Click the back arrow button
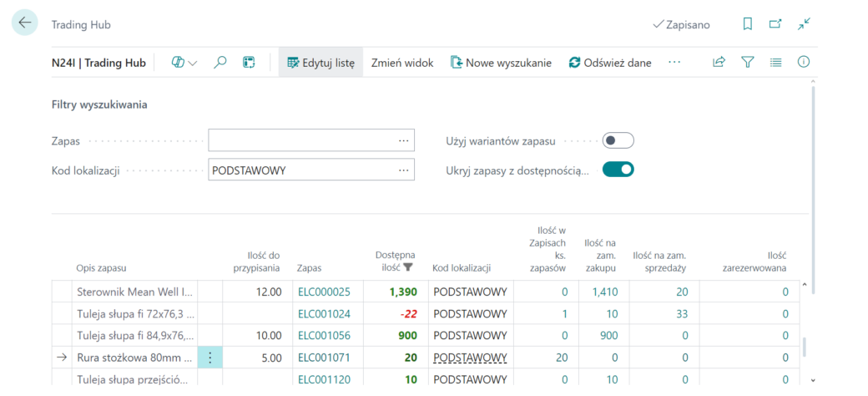 pos(25,23)
